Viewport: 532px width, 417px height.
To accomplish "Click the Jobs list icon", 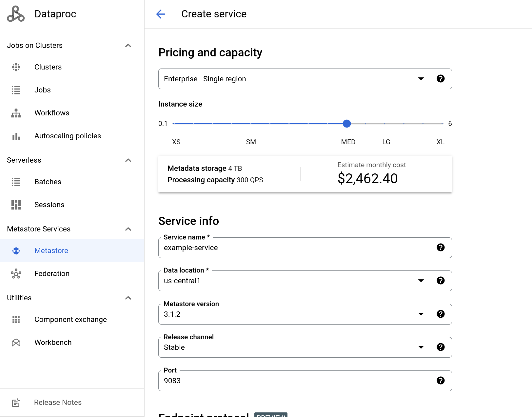I will (x=16, y=90).
